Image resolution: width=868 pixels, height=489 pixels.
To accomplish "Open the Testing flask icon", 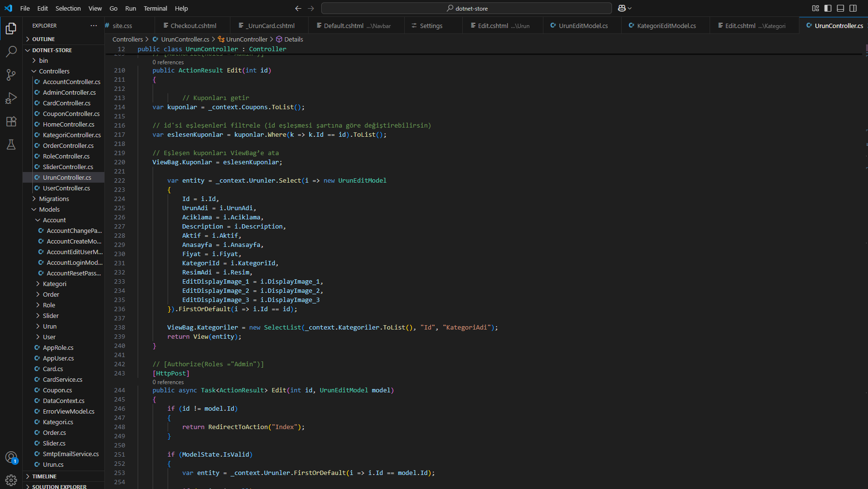I will coord(11,144).
